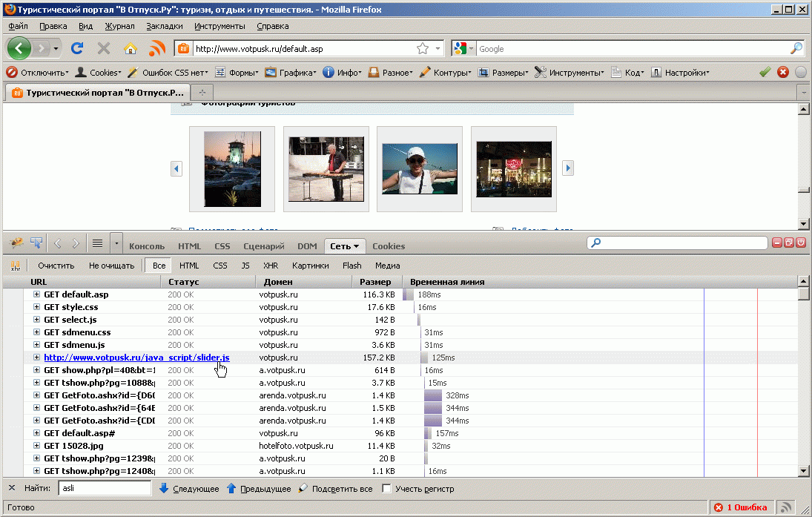The width and height of the screenshot is (812, 517).
Task: Toggle the Match case checkbox
Action: click(386, 489)
